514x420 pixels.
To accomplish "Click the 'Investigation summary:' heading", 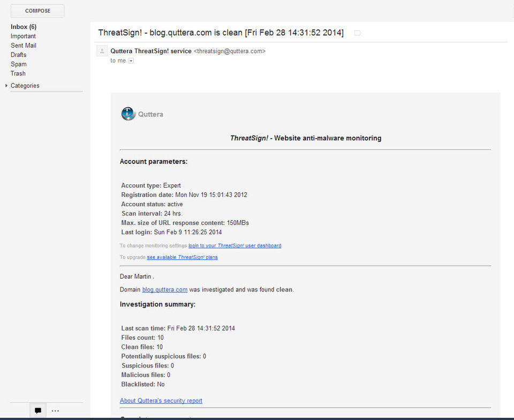I will pyautogui.click(x=157, y=304).
